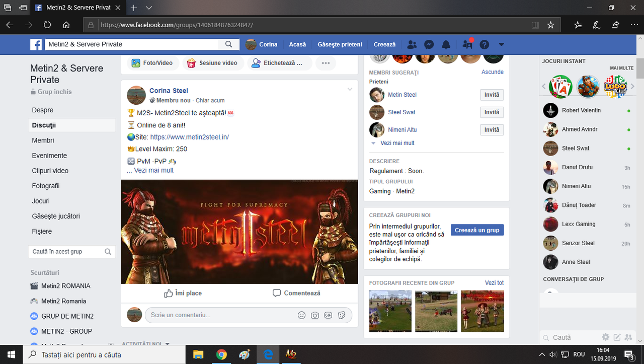Viewport: 644px width, 364px height.
Task: Refresh the browser page
Action: pos(47,25)
